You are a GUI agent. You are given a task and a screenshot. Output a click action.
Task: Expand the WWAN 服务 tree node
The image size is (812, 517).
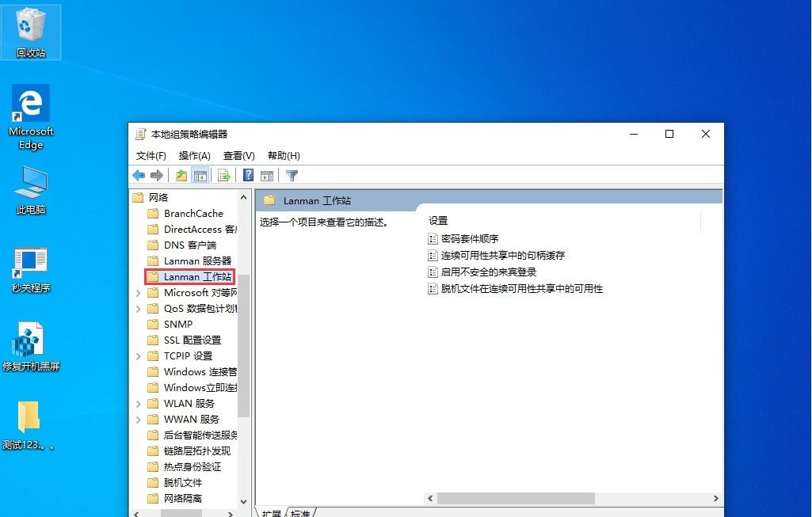[139, 420]
